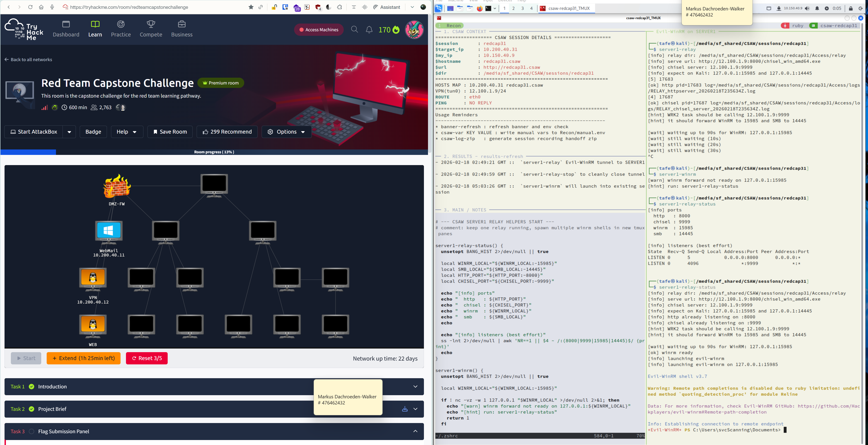Click the browser reload page icon
The height and width of the screenshot is (445, 868).
tap(30, 7)
